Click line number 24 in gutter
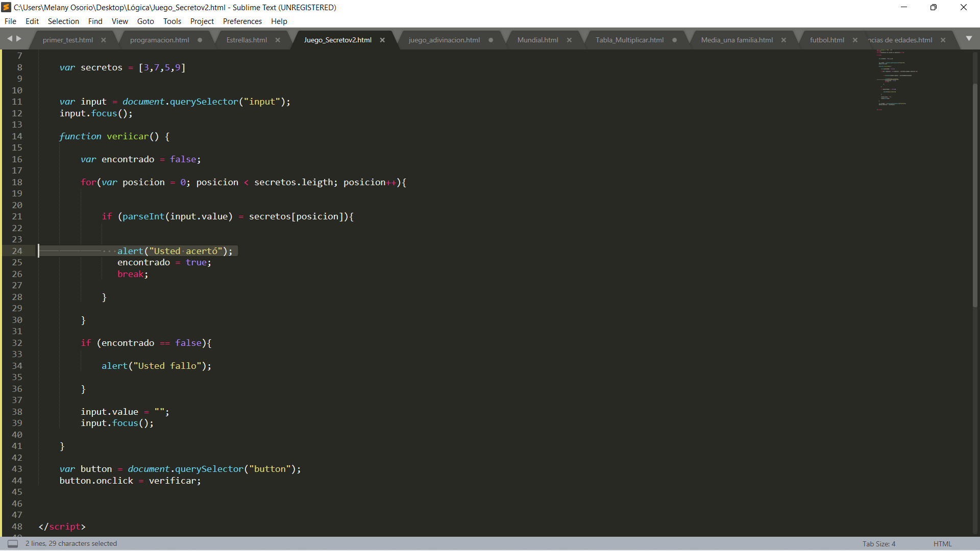This screenshot has width=980, height=551. [17, 251]
